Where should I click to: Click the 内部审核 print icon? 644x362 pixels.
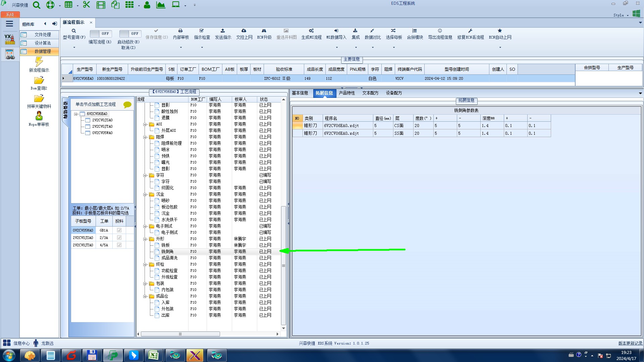[180, 31]
